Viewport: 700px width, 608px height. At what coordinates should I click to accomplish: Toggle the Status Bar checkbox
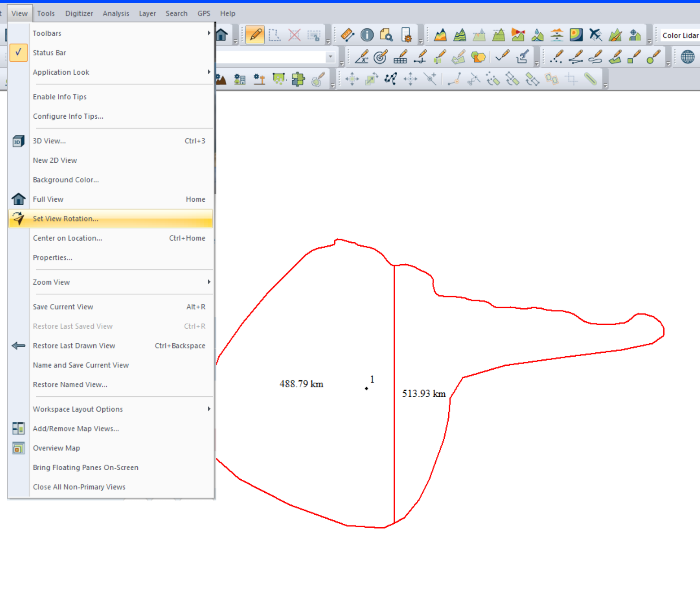click(19, 53)
